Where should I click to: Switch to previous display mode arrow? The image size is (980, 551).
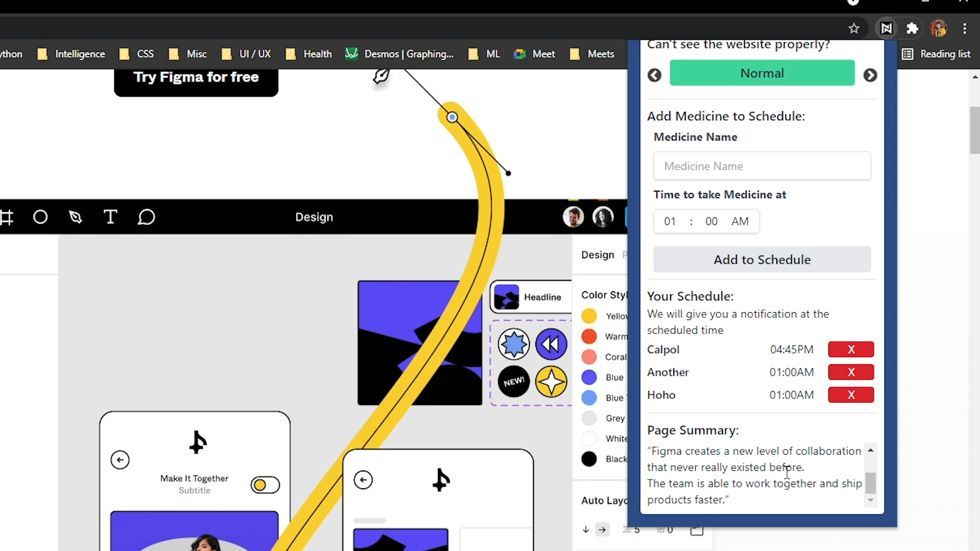pyautogui.click(x=654, y=76)
